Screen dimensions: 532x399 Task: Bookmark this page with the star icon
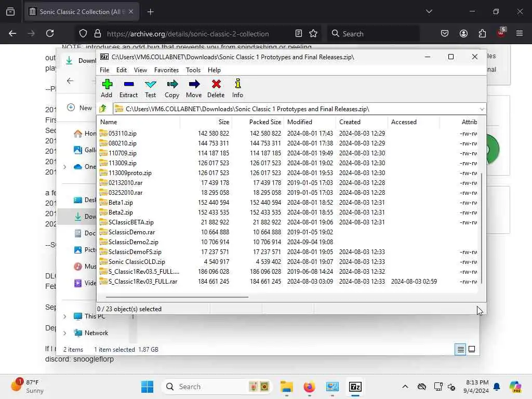coord(313,33)
